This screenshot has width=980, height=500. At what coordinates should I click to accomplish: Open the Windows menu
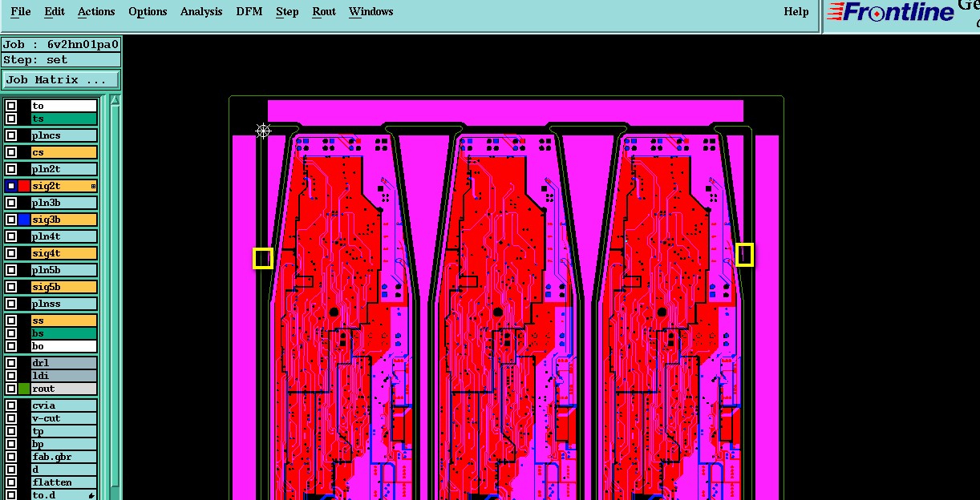pos(371,11)
